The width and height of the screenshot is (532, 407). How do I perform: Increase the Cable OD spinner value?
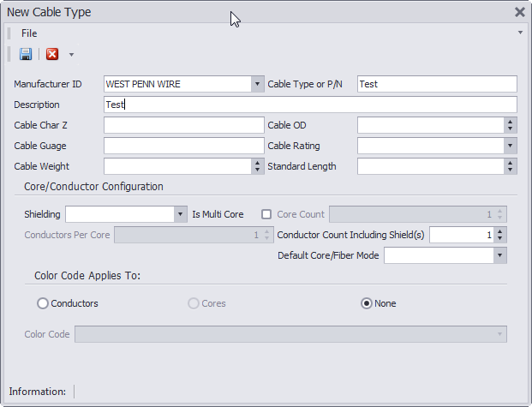[510, 122]
